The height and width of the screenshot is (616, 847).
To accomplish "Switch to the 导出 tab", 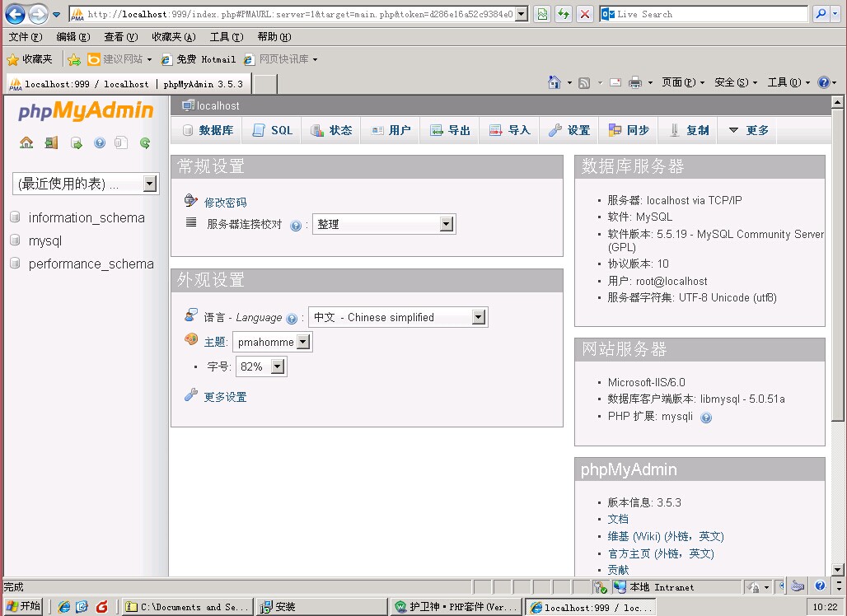I will tap(450, 130).
